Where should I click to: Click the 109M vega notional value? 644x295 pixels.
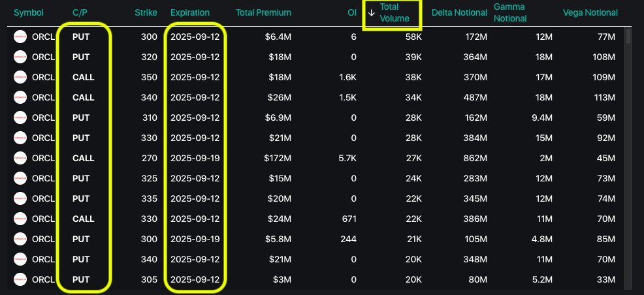(x=604, y=77)
